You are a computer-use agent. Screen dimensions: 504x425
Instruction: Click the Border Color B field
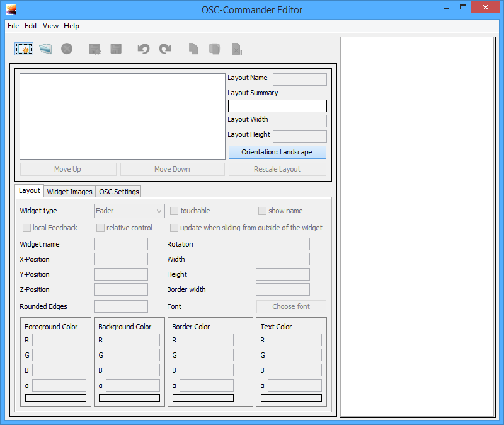click(x=207, y=370)
